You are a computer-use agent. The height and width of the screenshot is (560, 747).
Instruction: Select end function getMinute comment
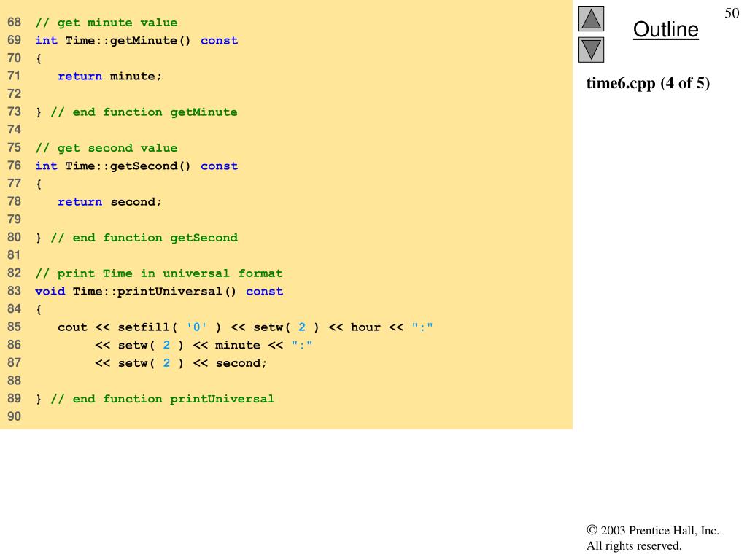pyautogui.click(x=144, y=112)
